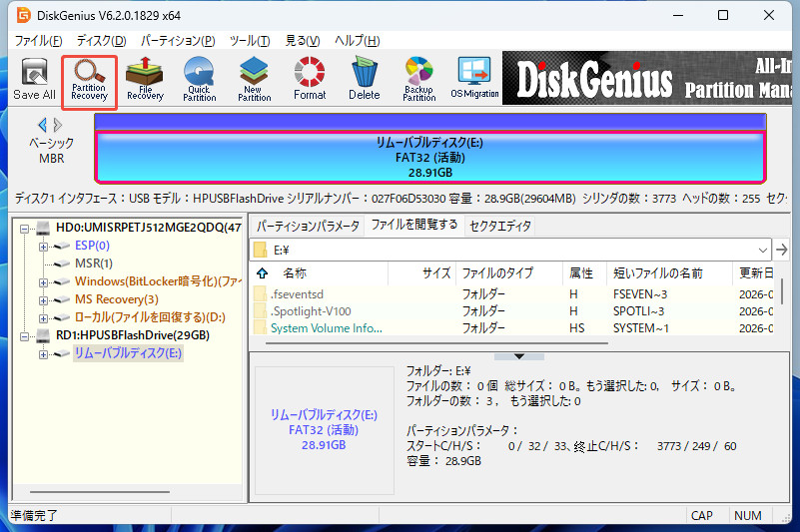Click the E:¥ path input field
This screenshot has height=532, width=800.
(510, 250)
